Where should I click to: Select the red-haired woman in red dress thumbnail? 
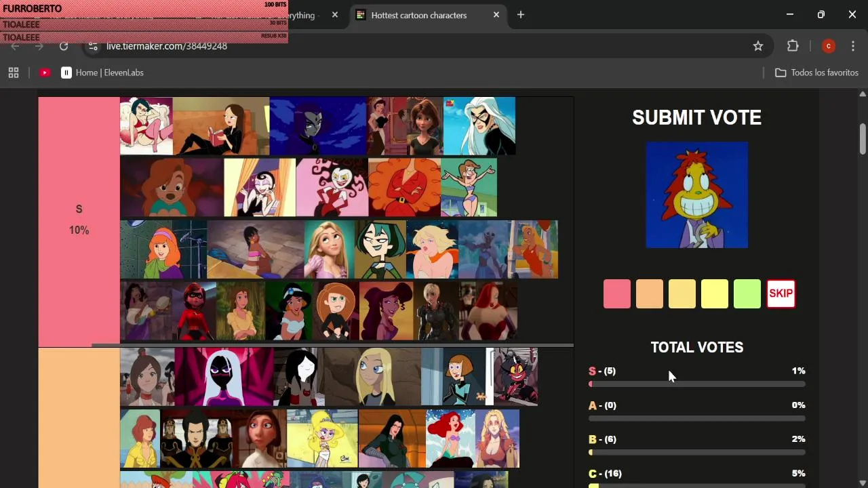404,188
